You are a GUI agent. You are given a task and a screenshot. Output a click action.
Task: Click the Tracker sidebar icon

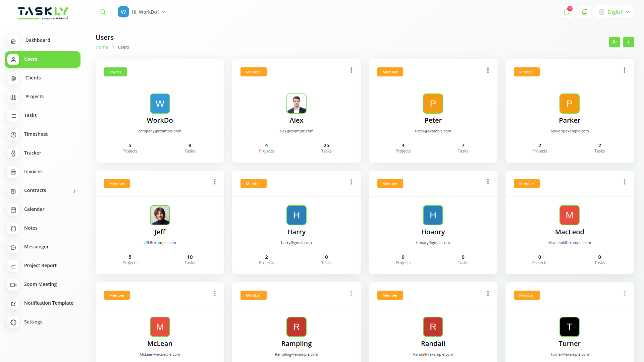click(13, 154)
